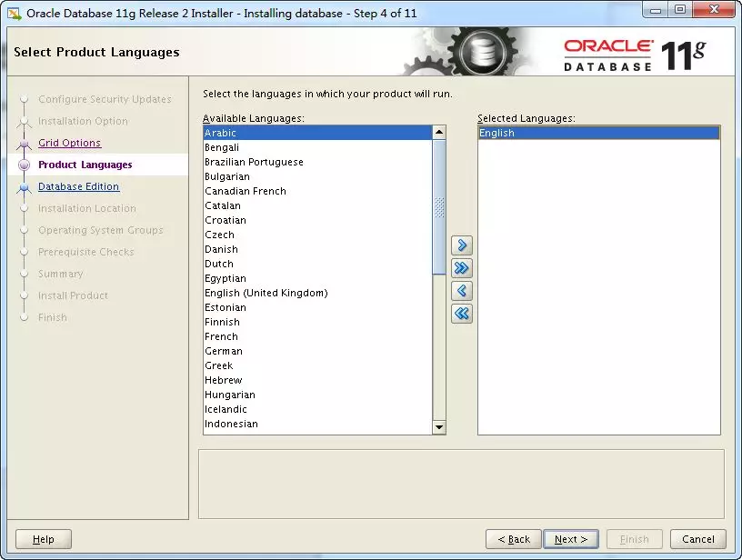Click the Help button
This screenshot has height=560, width=742.
[x=44, y=539]
